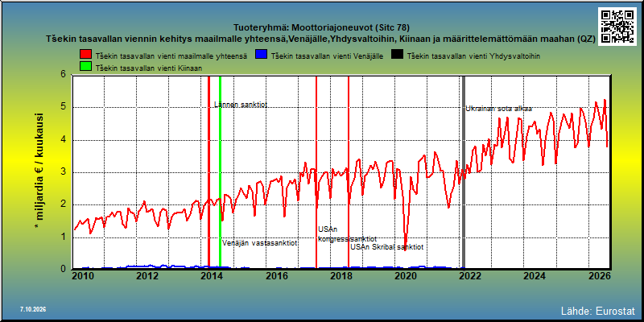Viewport: 644px width, 322px height.
Task: Click the x-axis year 2020
Action: click(x=405, y=276)
